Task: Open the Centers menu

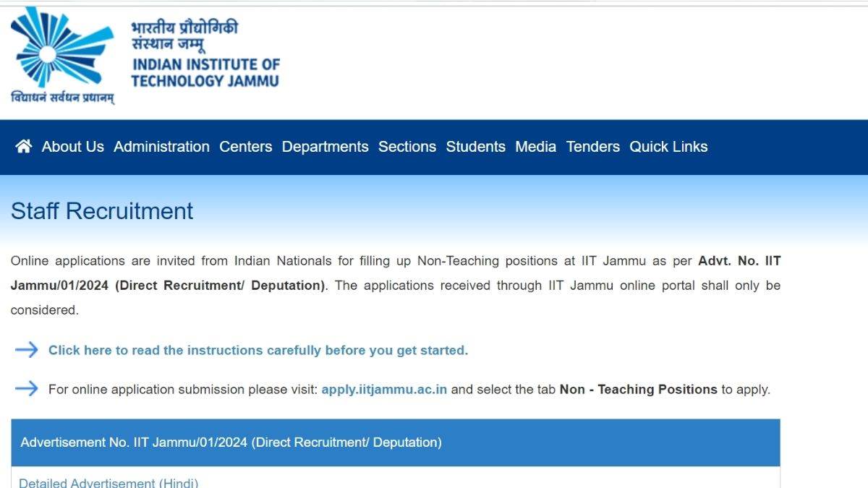Action: click(246, 147)
